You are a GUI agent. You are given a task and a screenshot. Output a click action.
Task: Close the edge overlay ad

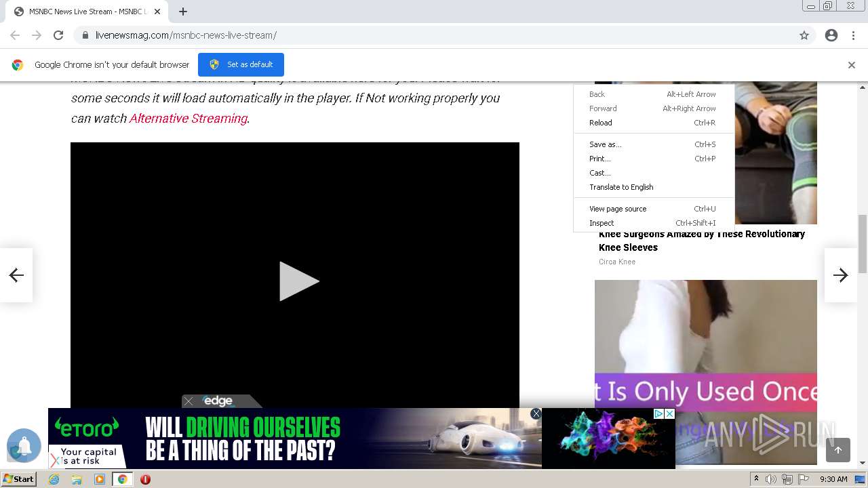point(189,401)
